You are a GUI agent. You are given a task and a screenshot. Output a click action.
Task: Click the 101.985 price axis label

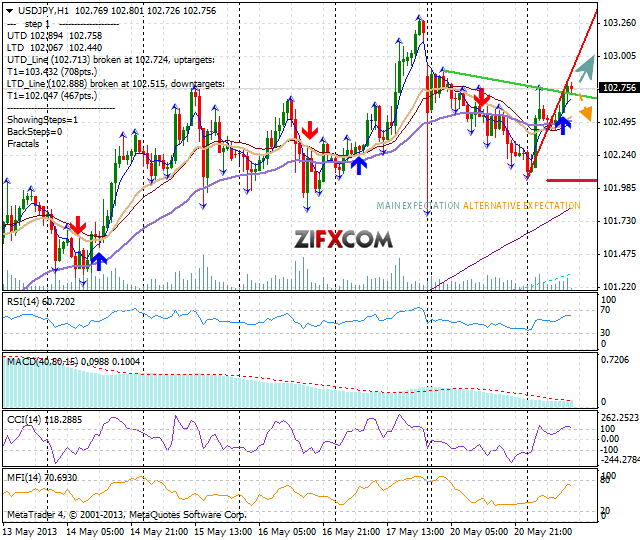(x=619, y=188)
